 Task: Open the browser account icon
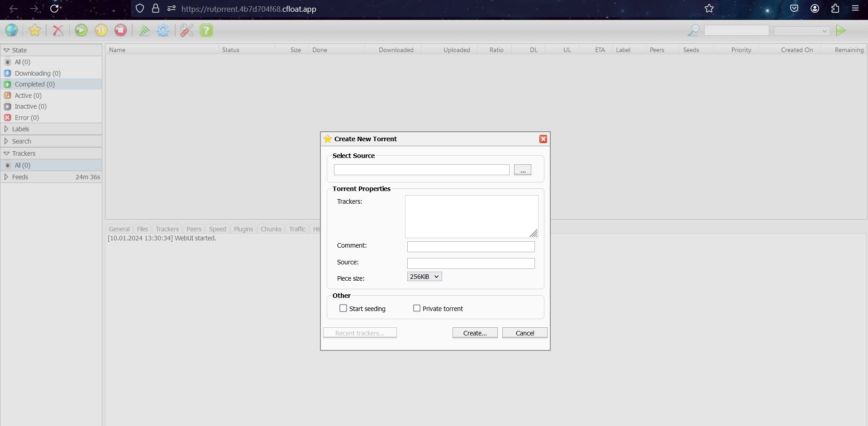815,9
